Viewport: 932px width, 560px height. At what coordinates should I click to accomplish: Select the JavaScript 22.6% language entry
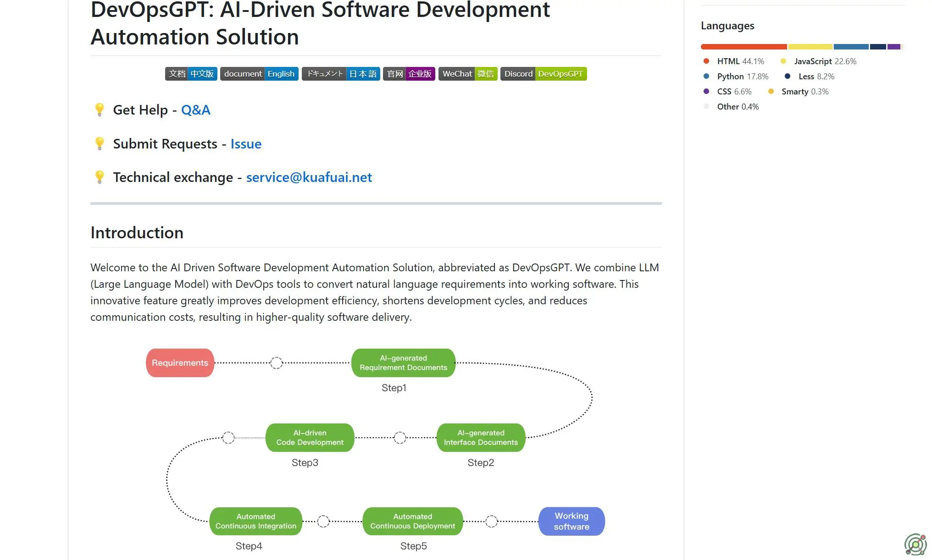818,61
